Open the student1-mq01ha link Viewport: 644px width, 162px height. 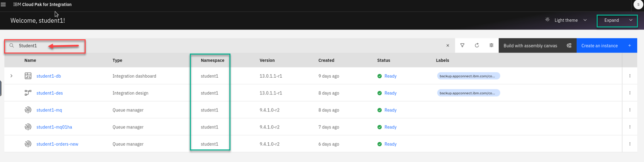[x=54, y=127]
